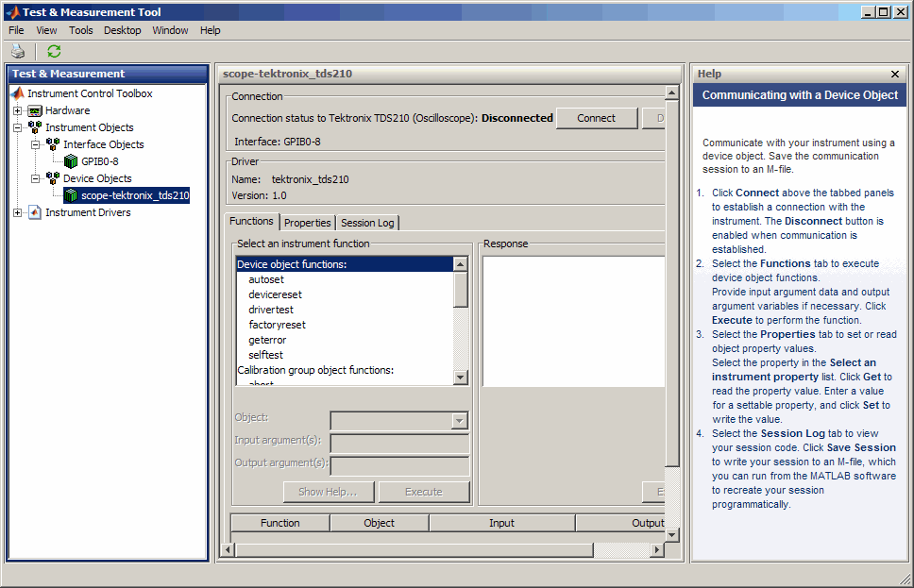Select selftest from the function list
The image size is (914, 588).
(265, 355)
